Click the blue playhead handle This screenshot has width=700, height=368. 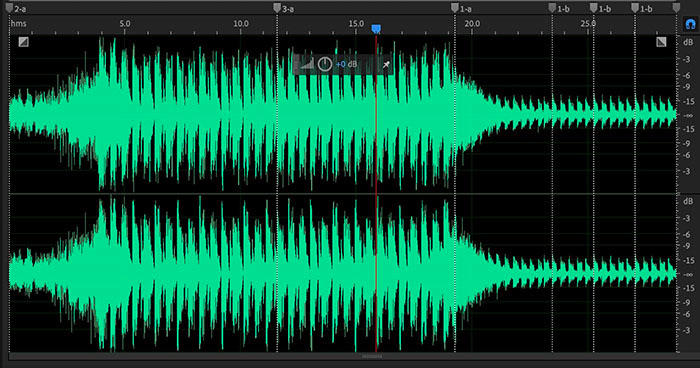click(376, 29)
